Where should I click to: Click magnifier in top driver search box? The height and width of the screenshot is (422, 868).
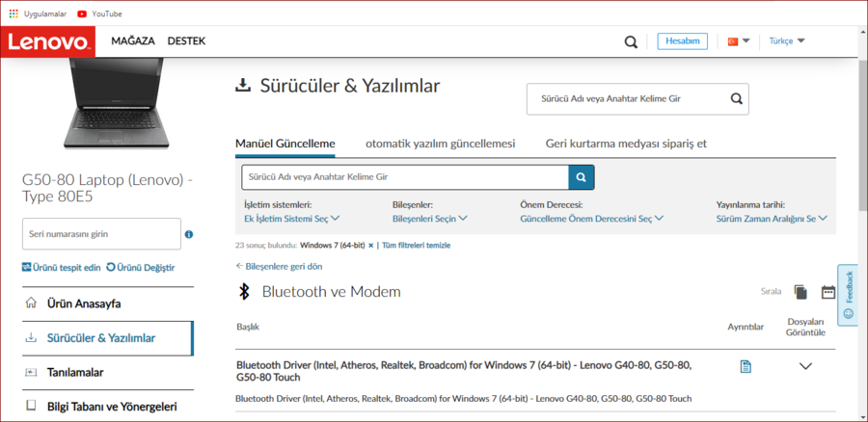[x=736, y=99]
